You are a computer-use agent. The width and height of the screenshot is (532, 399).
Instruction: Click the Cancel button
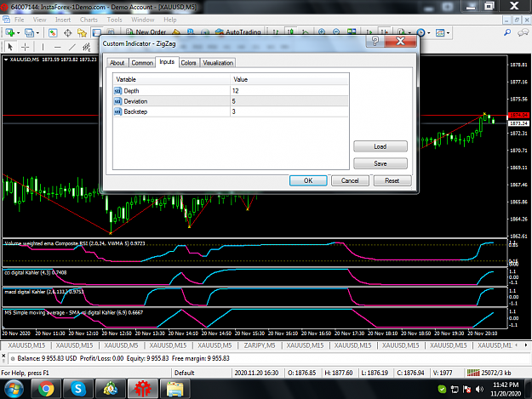[350, 180]
